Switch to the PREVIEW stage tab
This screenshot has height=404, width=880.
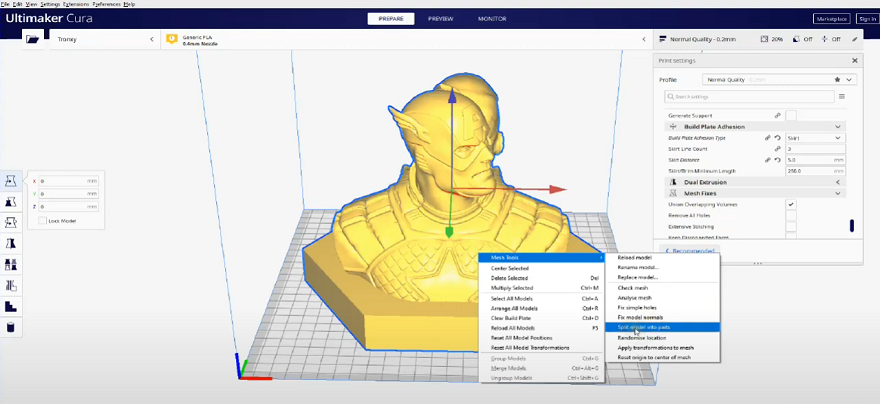coord(441,19)
